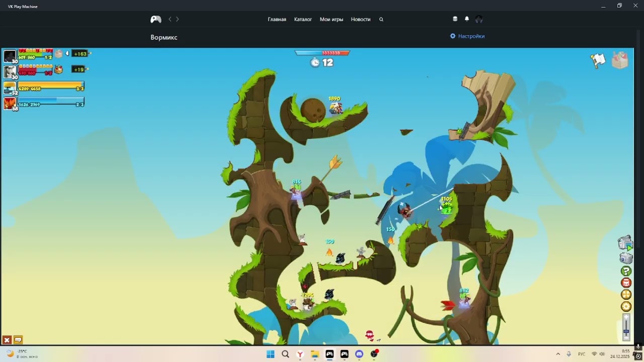Viewport: 644px width, 362px height.
Task: Click the VK Play gamepad logo
Action: [156, 19]
